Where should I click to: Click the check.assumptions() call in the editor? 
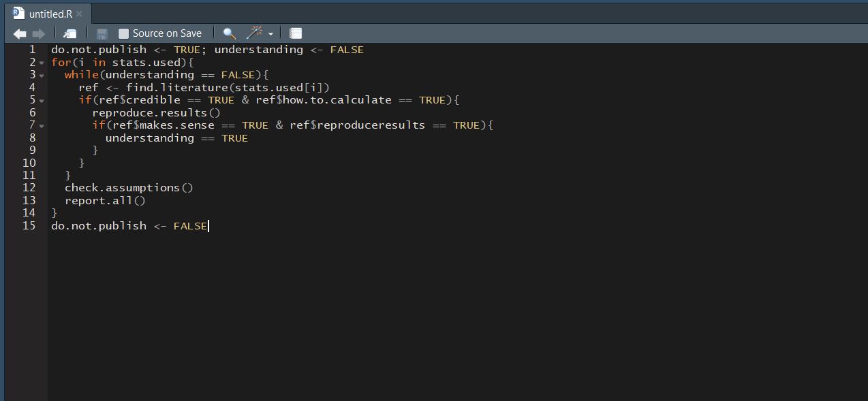pos(129,188)
